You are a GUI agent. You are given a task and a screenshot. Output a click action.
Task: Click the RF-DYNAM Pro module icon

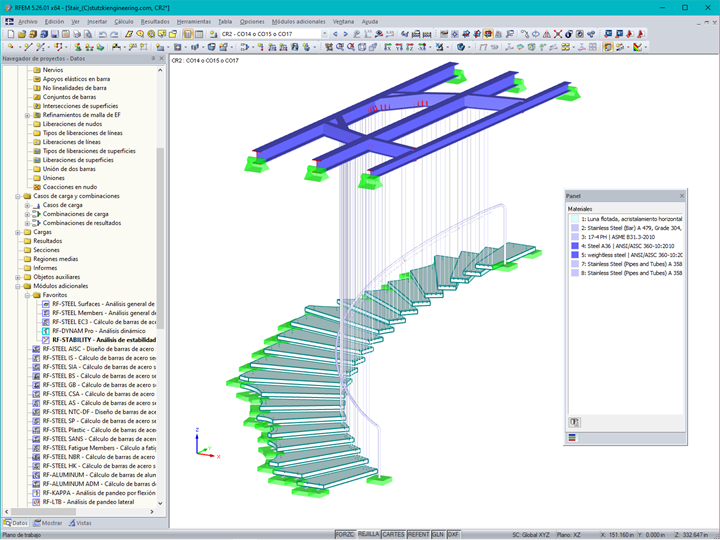46,331
